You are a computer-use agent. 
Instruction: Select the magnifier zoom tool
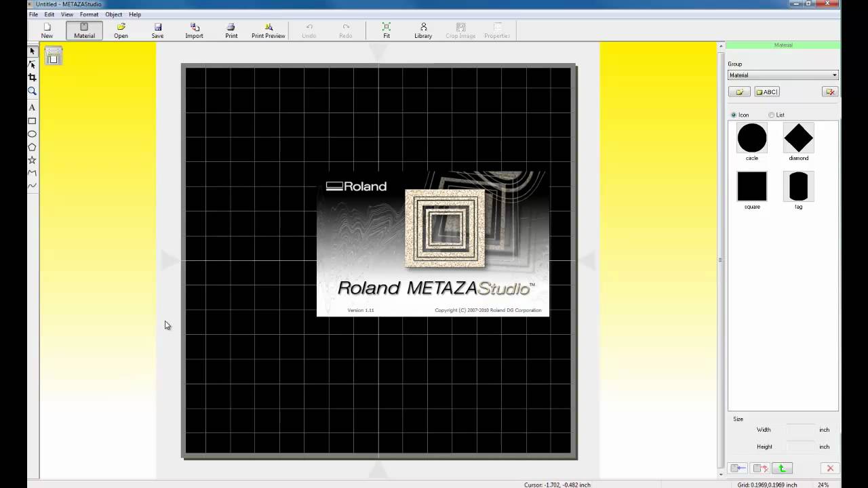(32, 91)
